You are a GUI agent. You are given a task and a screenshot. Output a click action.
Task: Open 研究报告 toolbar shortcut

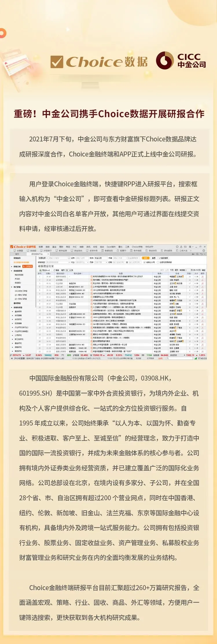tap(166, 250)
